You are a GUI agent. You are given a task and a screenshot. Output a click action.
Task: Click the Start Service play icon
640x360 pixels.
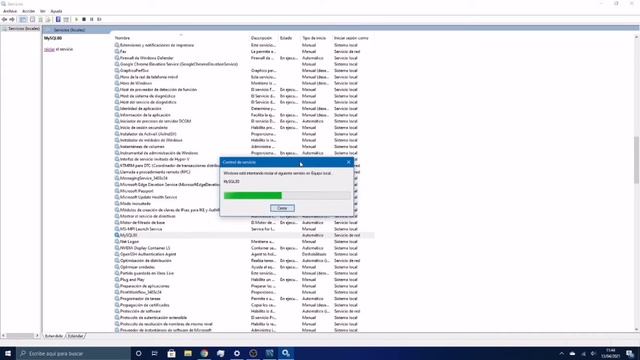click(x=76, y=19)
